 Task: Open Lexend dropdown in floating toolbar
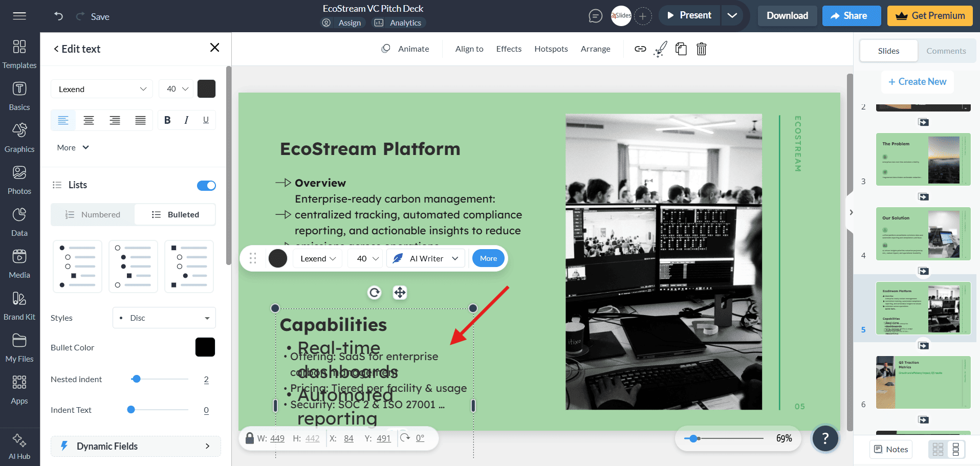coord(318,259)
